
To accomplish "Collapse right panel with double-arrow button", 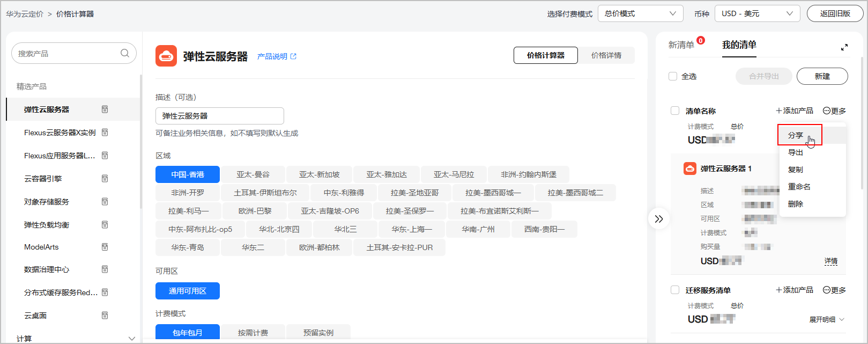I will [659, 219].
